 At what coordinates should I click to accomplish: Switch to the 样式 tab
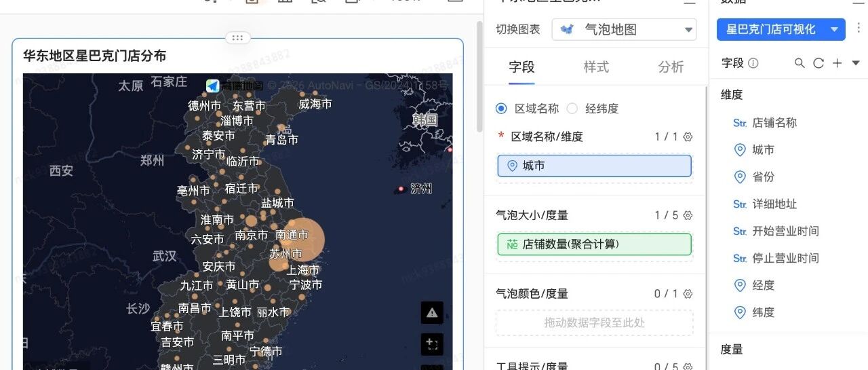(597, 67)
